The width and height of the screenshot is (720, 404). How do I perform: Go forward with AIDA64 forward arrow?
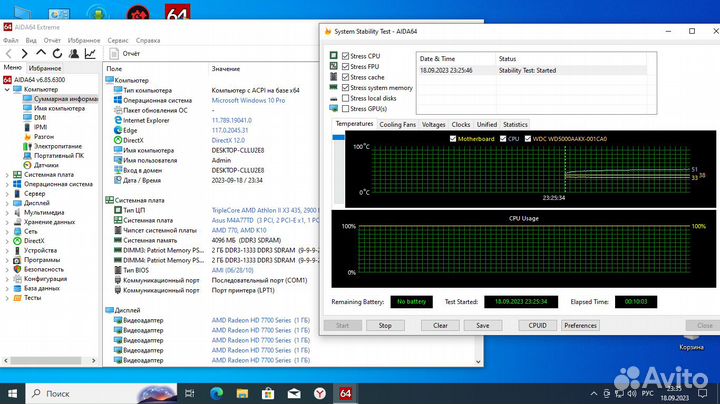tap(24, 54)
